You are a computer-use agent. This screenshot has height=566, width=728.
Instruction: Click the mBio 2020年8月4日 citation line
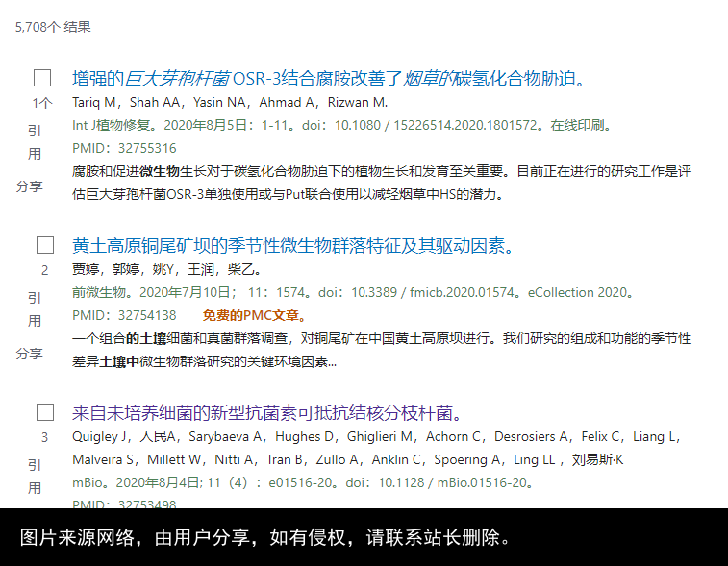[x=303, y=482]
